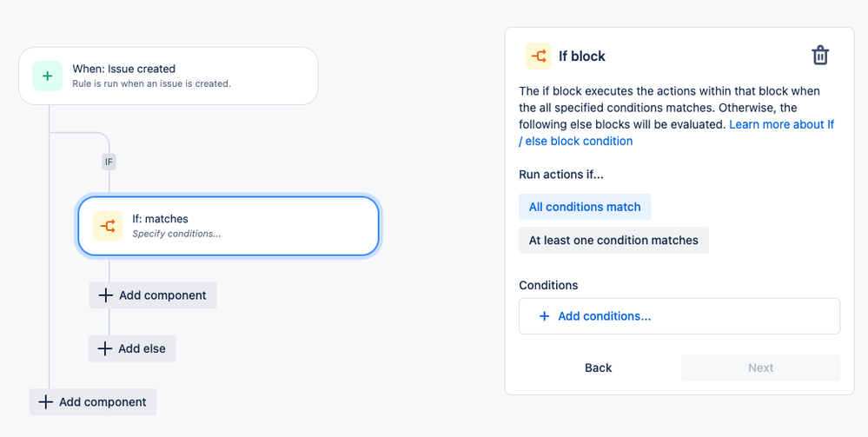Viewport: 868px width, 437px height.
Task: Open 'Learn more about If / else block condition'
Action: [x=677, y=133]
